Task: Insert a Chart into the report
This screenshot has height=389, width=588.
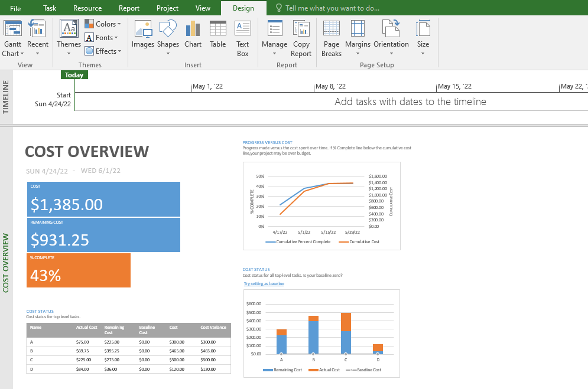Action: 193,37
